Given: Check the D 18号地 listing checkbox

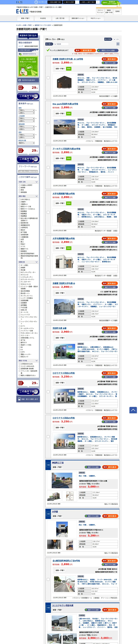Looking at the screenshot, I should pyautogui.click(x=48, y=78).
